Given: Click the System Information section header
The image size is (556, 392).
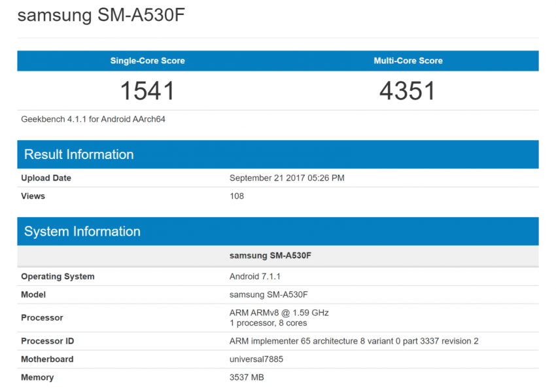Looking at the screenshot, I should (278, 231).
